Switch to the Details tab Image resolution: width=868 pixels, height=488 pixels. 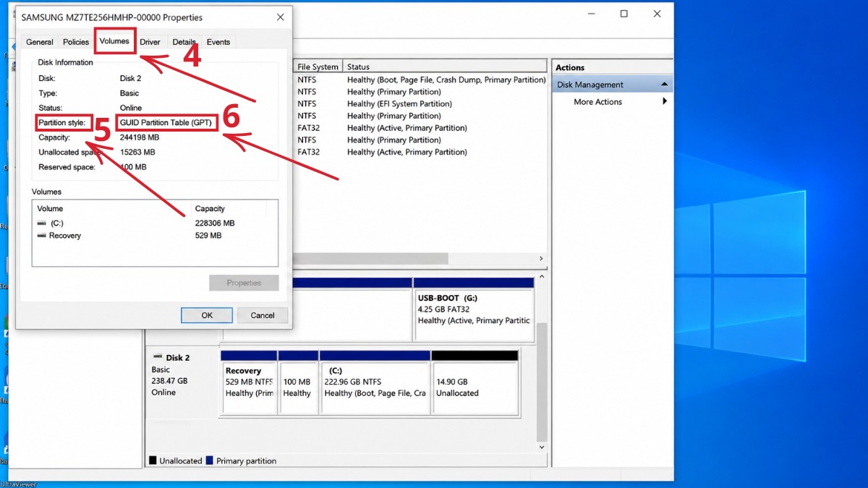[184, 42]
